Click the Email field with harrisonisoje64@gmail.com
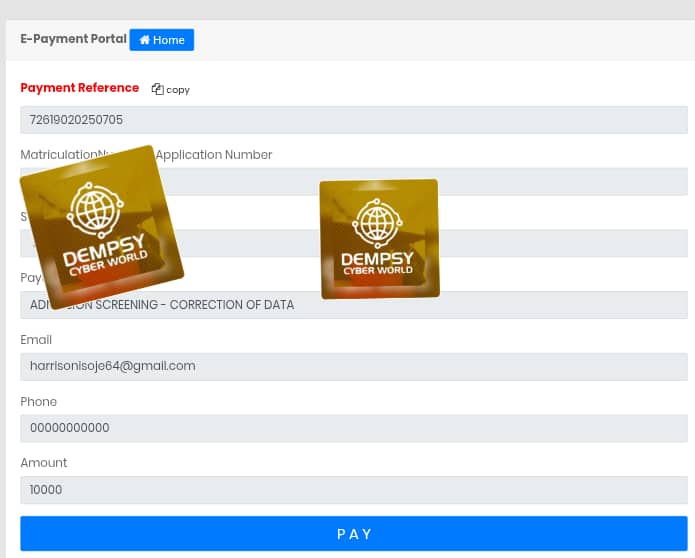 (x=354, y=367)
